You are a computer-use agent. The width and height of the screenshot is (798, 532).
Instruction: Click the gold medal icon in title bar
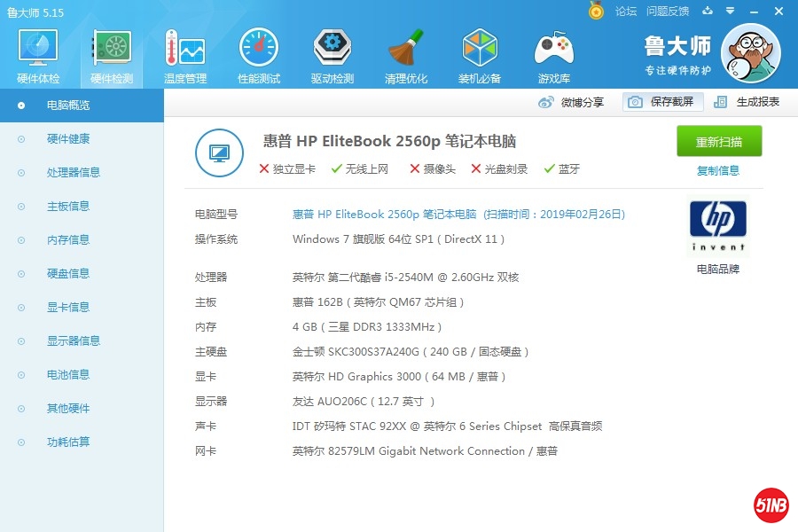coord(596,11)
